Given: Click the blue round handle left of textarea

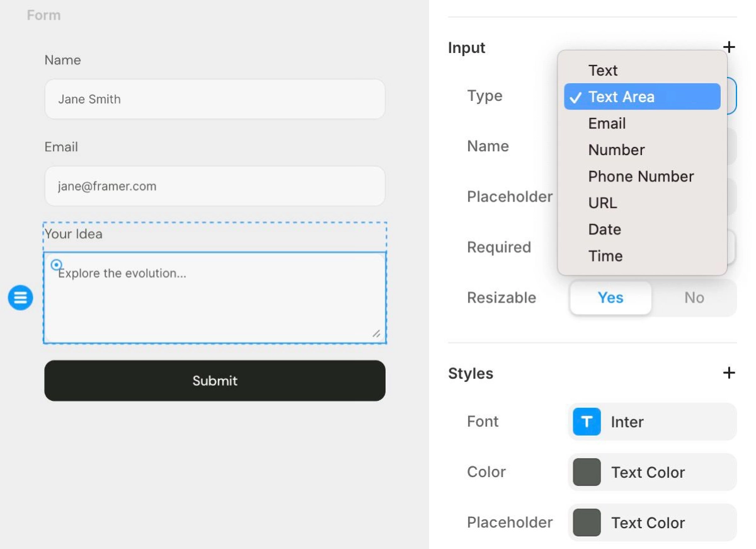Looking at the screenshot, I should pyautogui.click(x=20, y=298).
